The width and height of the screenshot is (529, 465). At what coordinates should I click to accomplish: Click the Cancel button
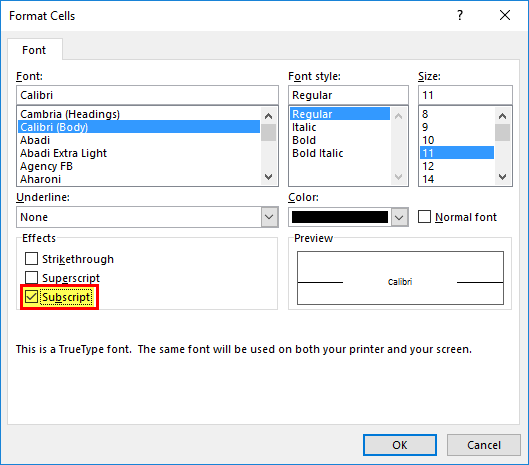coord(484,445)
